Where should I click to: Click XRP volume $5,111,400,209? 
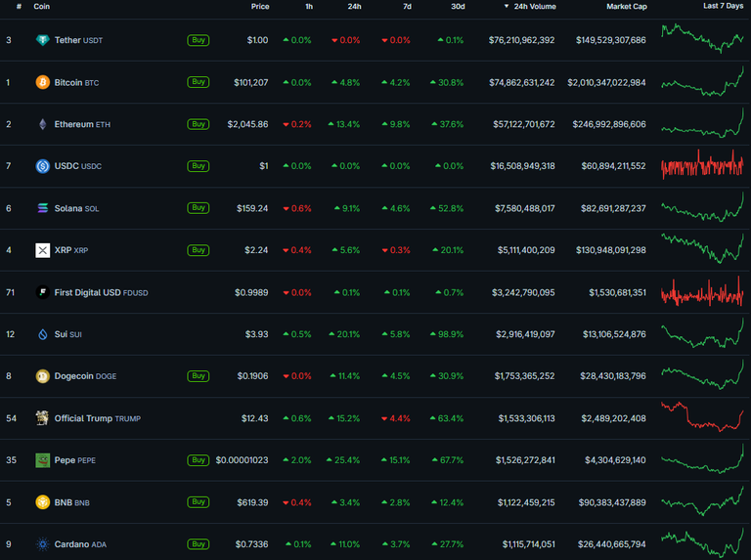point(526,250)
